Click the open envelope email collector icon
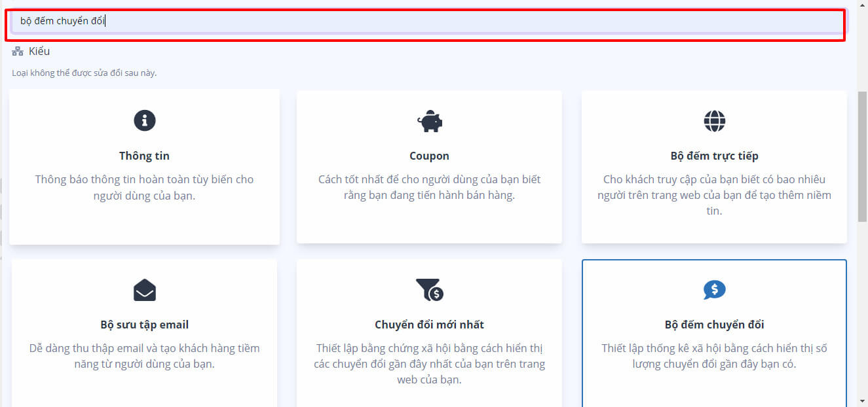The height and width of the screenshot is (407, 868). tap(144, 290)
